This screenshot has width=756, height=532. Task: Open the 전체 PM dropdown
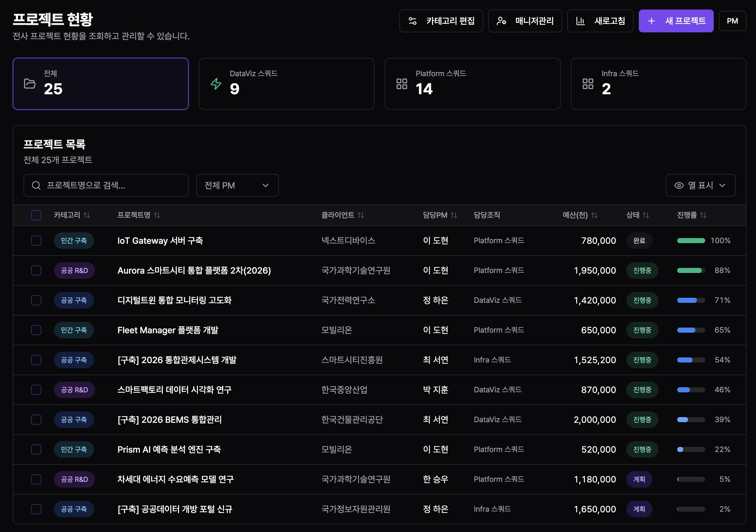point(237,185)
